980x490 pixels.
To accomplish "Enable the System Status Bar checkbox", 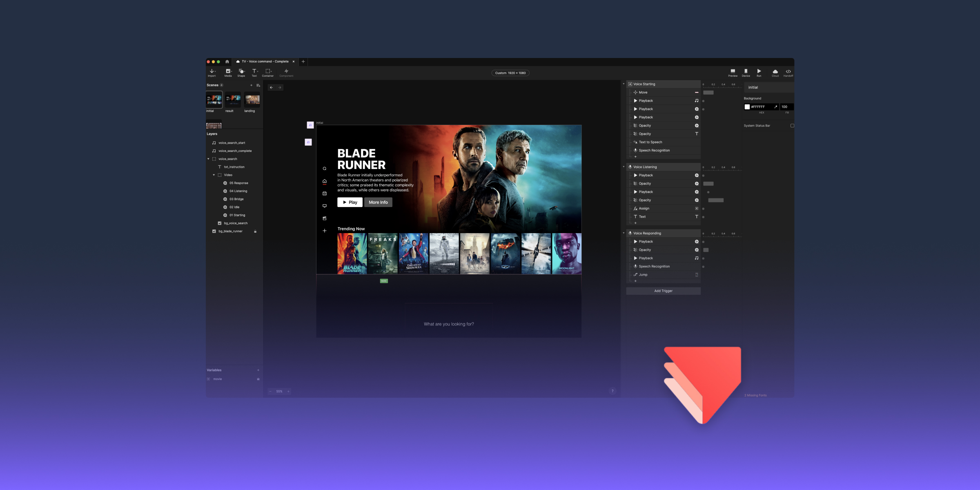I will [x=792, y=126].
